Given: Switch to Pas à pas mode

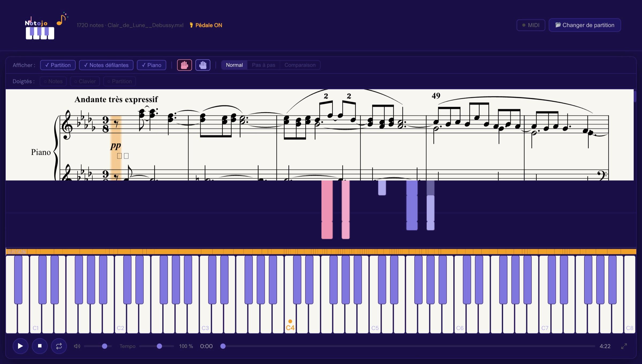Looking at the screenshot, I should (263, 65).
